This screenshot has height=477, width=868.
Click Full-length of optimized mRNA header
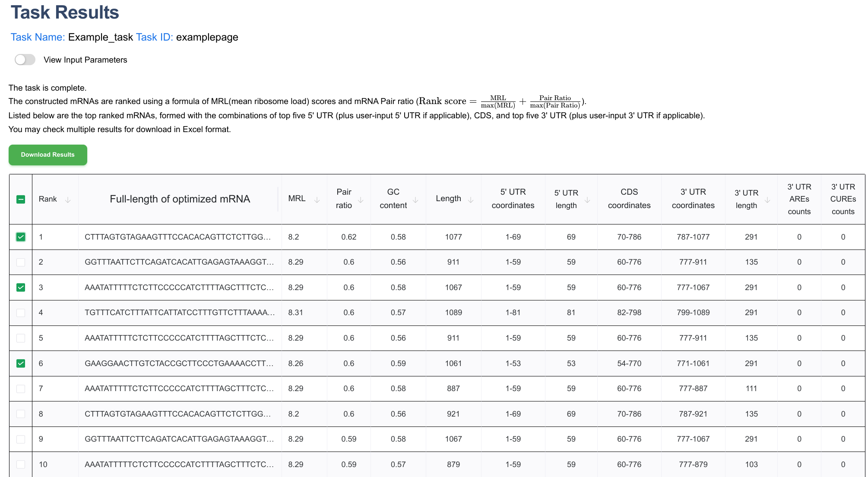pos(180,199)
